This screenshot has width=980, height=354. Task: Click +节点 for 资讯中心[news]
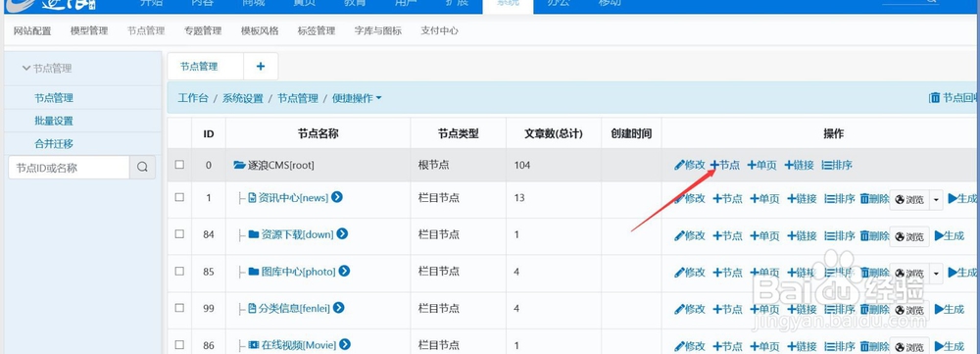(x=727, y=199)
